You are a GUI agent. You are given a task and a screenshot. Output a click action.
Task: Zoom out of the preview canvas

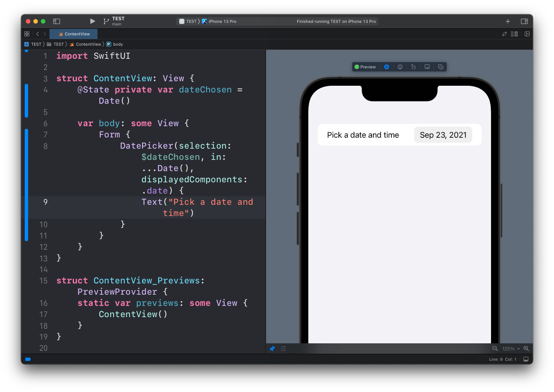(495, 349)
